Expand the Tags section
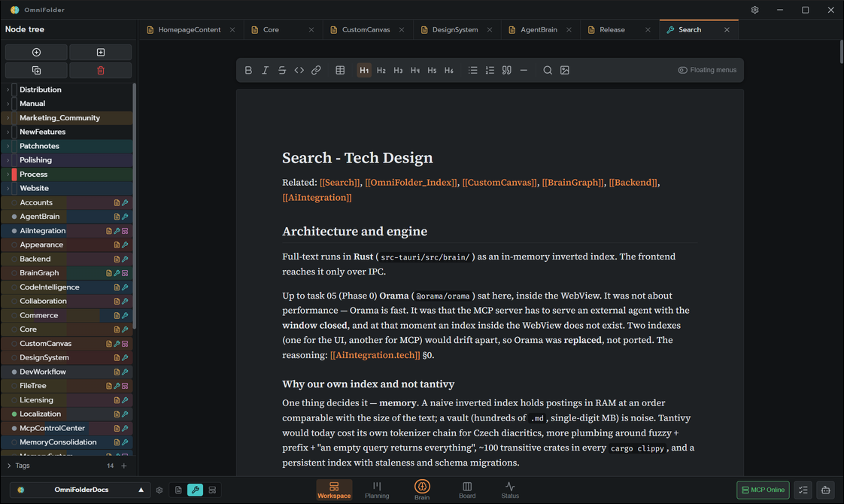Screen dimensions: 844x504 point(9,466)
